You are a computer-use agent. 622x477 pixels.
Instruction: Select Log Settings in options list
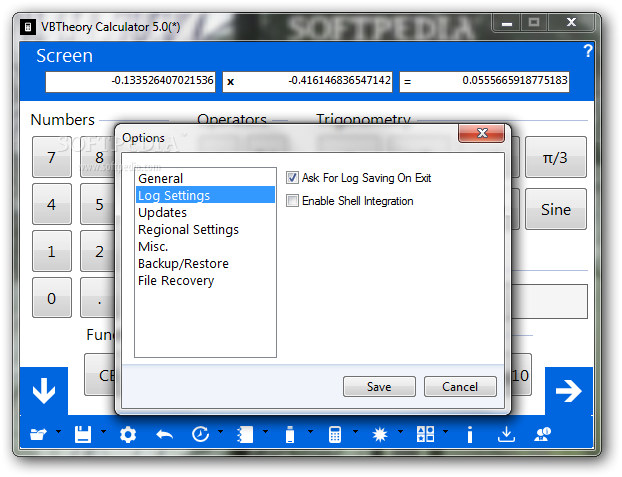(205, 195)
